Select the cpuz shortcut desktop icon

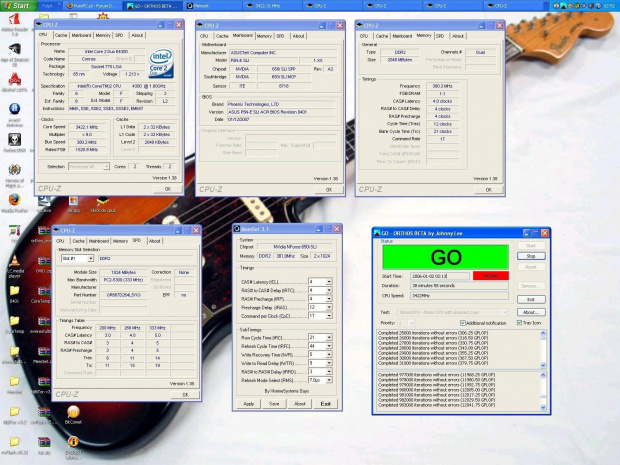(x=102, y=203)
